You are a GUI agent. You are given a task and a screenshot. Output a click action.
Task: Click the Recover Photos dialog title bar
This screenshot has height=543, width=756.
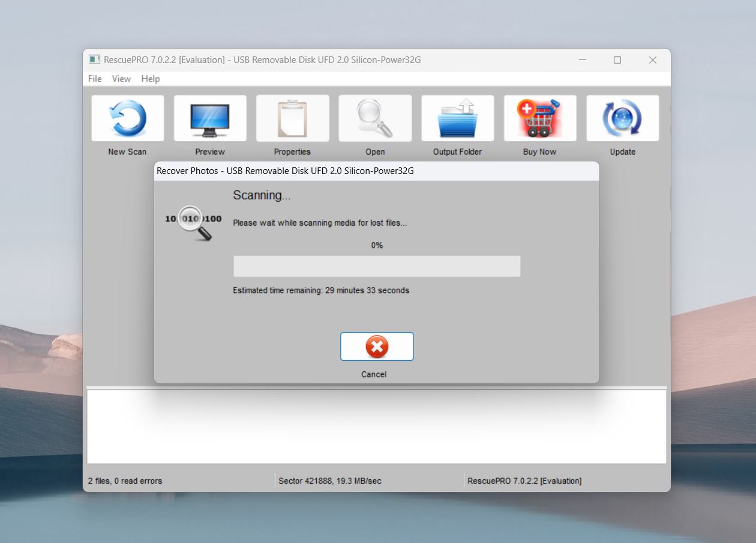[377, 171]
